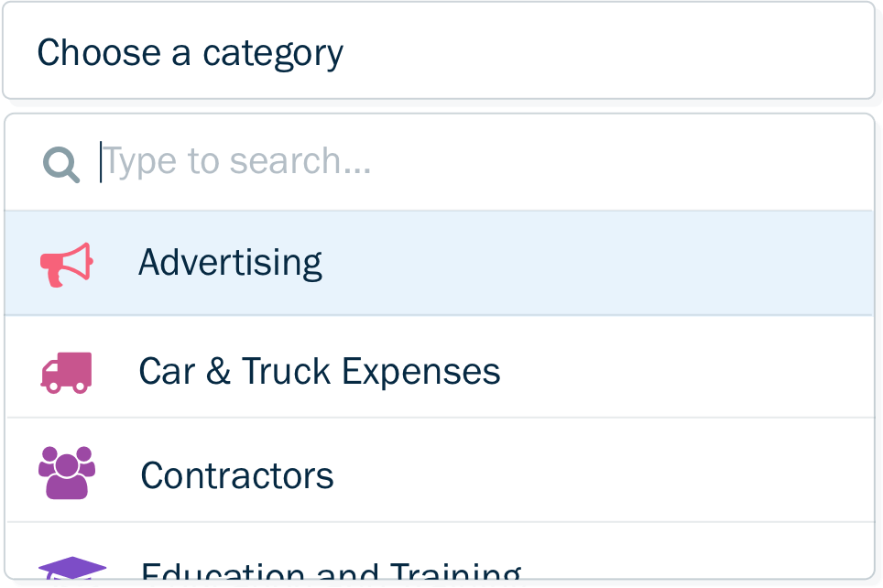Focus the Type to search field
Screen dimensions: 883x588
458,162
